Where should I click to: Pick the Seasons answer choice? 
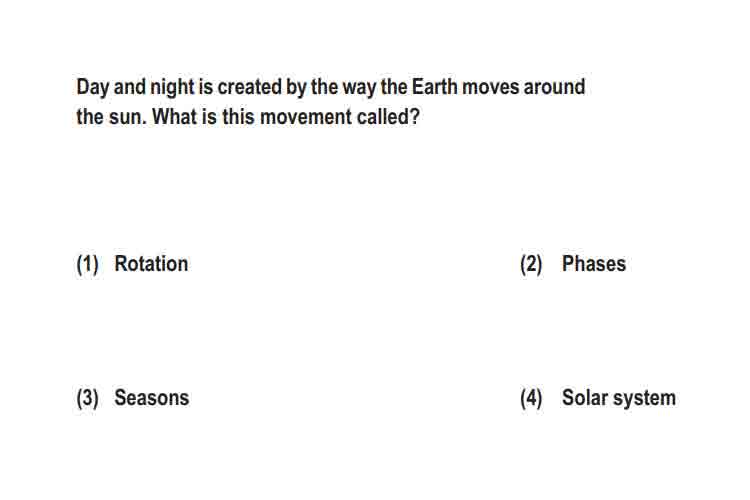pyautogui.click(x=152, y=398)
